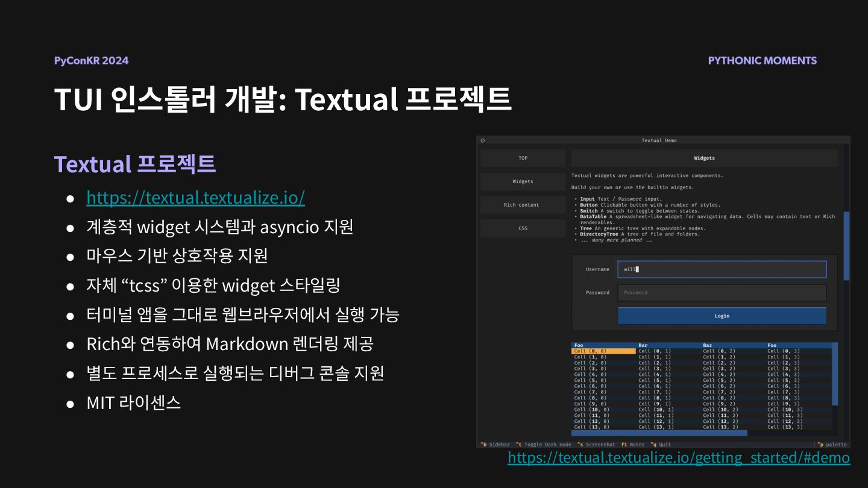Viewport: 868px width, 488px height.
Task: Click the bullet about 디버그 콘솔 지원
Action: (235, 373)
